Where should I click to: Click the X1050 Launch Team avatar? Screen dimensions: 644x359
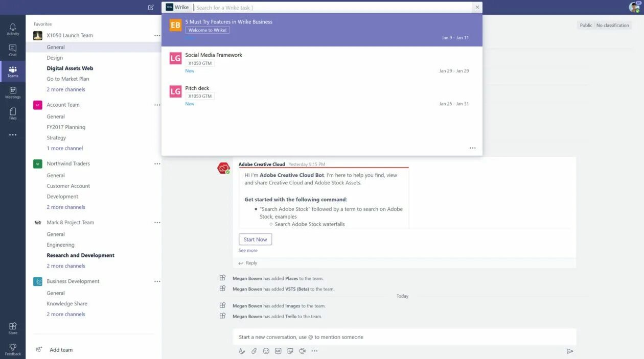38,35
